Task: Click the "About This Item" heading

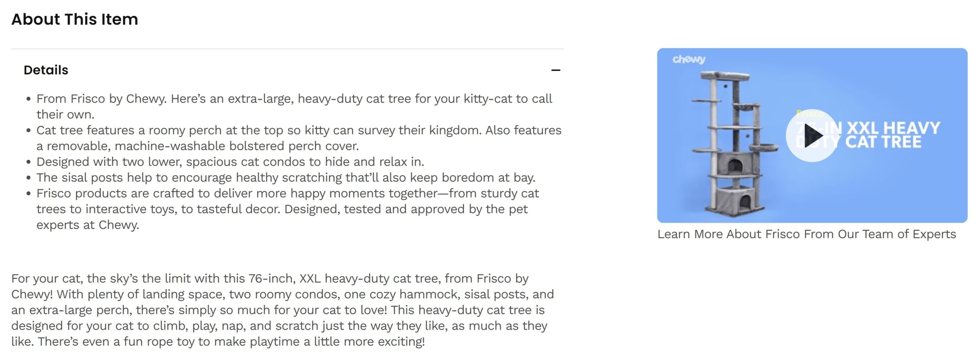Action: click(75, 19)
